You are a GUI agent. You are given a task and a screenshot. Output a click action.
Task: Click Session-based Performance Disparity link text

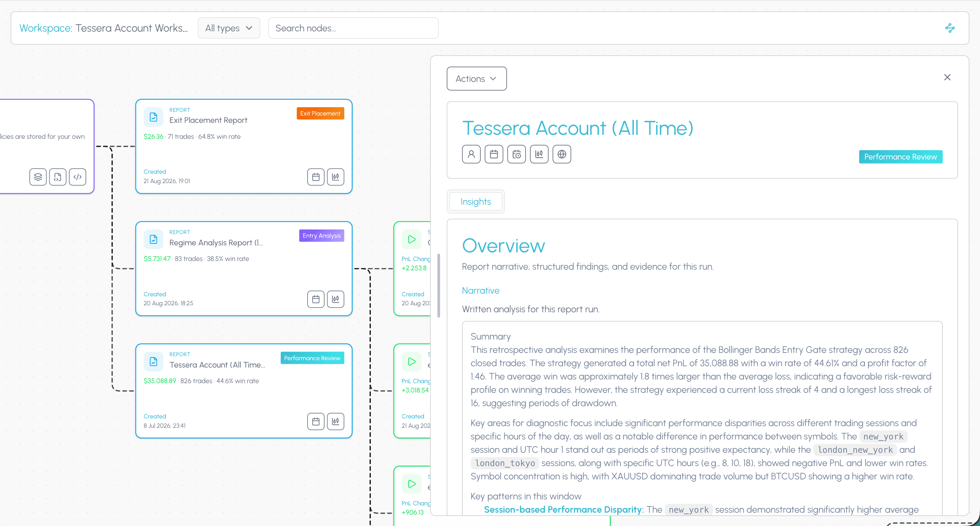[564, 509]
